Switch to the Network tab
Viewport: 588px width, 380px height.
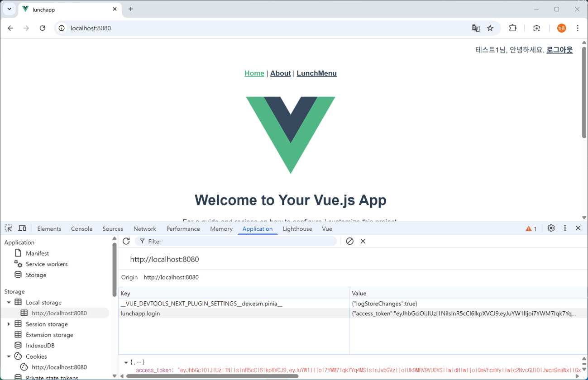(x=145, y=229)
